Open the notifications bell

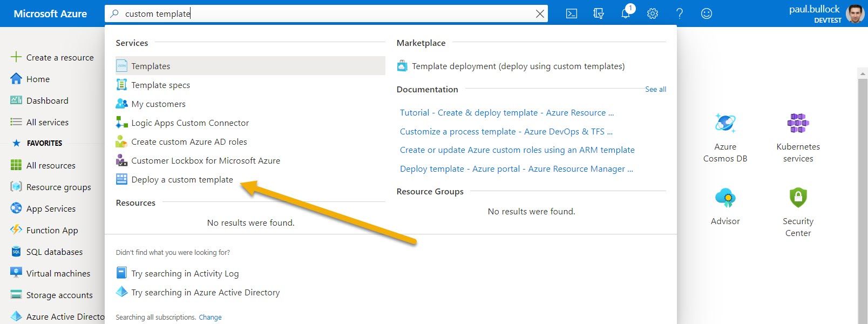tap(626, 13)
